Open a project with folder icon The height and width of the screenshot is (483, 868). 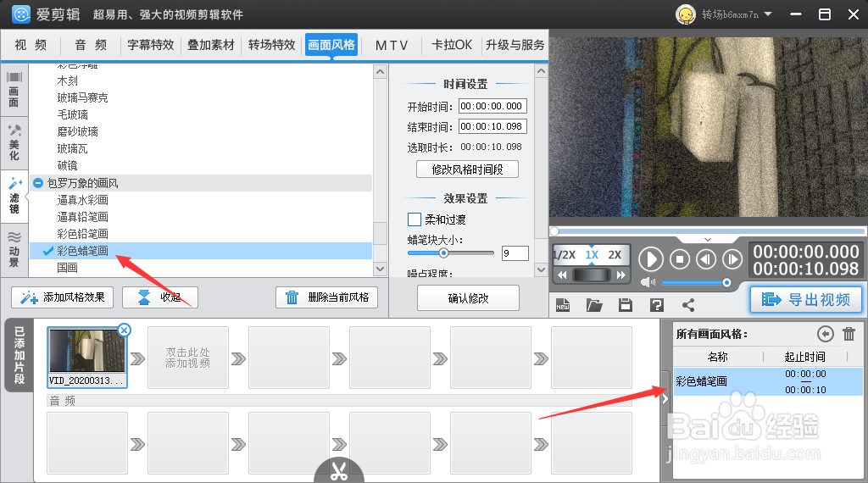tap(594, 305)
